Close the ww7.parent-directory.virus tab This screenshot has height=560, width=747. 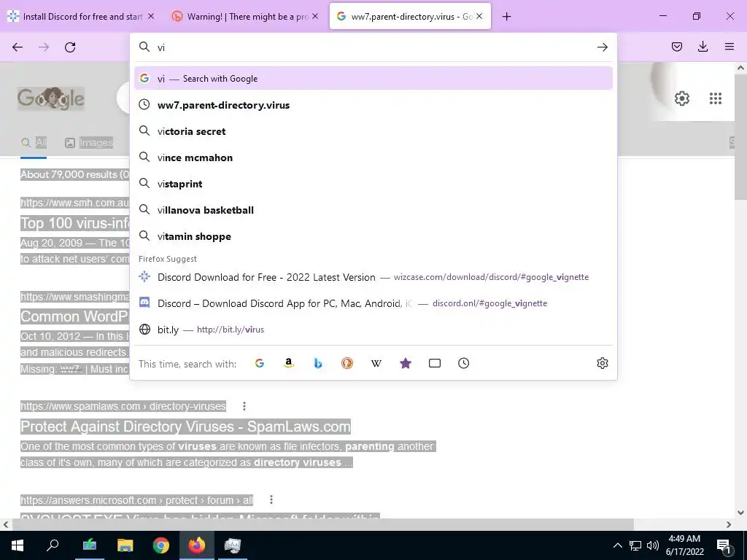[479, 16]
